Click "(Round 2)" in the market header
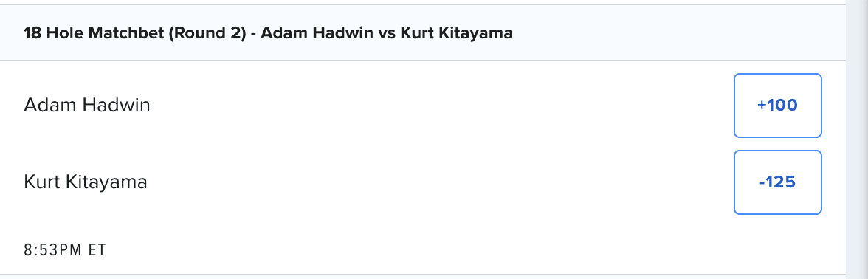This screenshot has height=279, width=868. point(207,33)
